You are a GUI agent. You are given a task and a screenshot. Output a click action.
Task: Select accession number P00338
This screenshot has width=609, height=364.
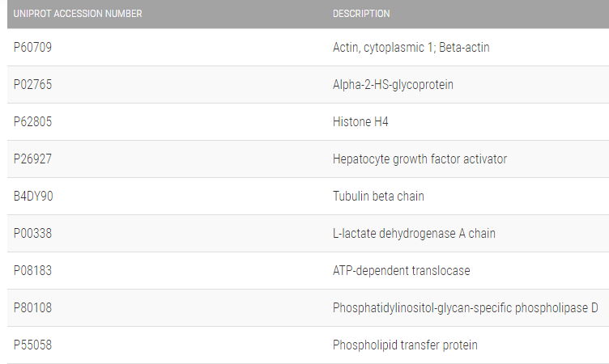tap(33, 234)
